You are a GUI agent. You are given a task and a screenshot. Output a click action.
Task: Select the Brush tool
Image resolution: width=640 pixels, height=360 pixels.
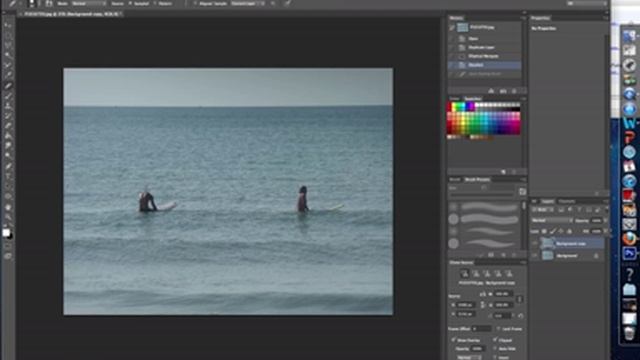pos(8,96)
